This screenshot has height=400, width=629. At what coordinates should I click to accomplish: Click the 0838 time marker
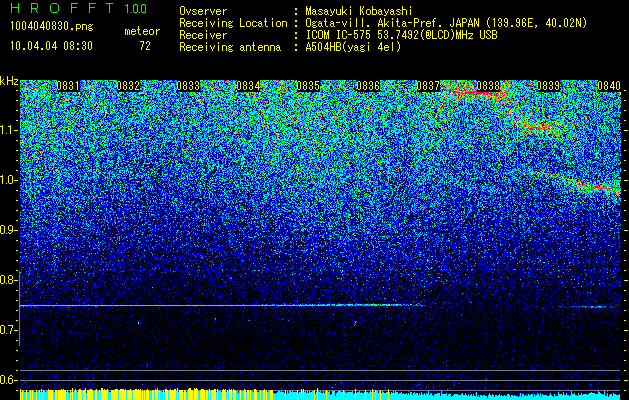pos(489,86)
